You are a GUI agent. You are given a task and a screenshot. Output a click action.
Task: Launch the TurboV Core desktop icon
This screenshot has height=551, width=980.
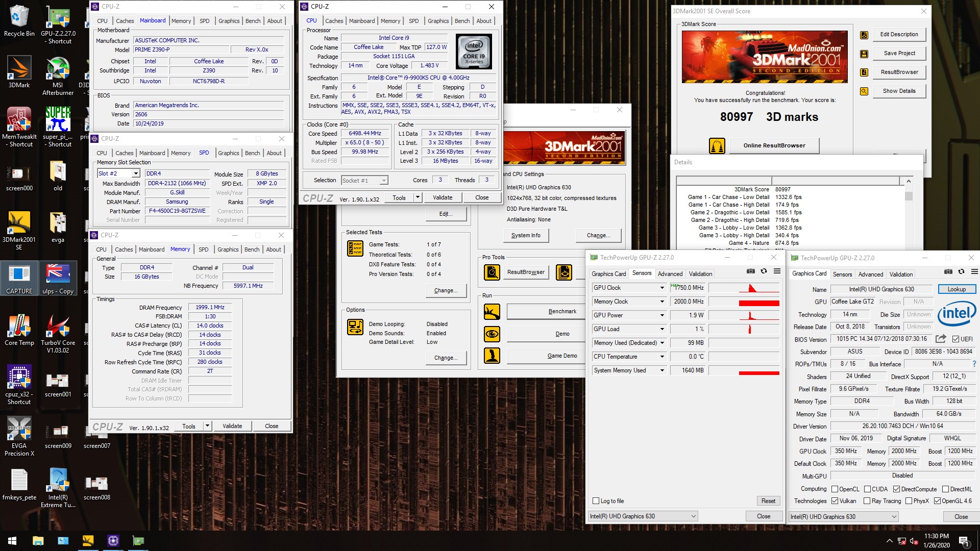pyautogui.click(x=58, y=333)
